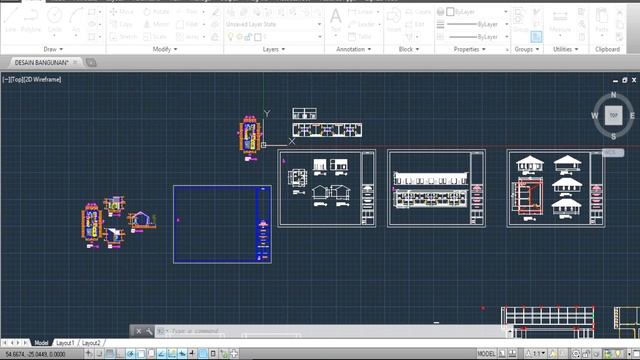This screenshot has height=360, width=640.
Task: Activate the Rotate command
Action: (x=156, y=12)
